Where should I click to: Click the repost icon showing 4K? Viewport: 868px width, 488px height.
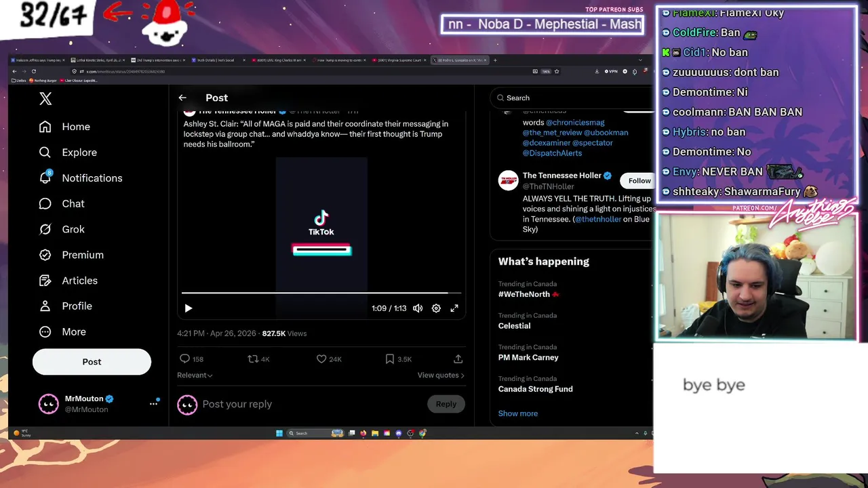point(252,359)
